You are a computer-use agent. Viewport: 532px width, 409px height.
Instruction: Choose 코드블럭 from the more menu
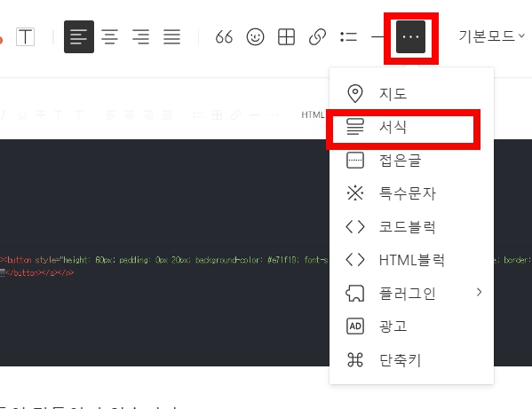coord(411,227)
